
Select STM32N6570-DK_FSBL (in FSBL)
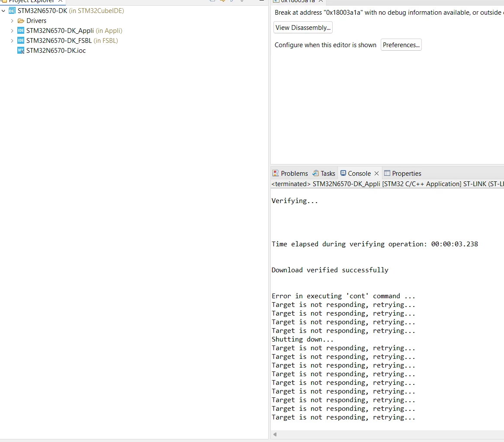coord(72,41)
